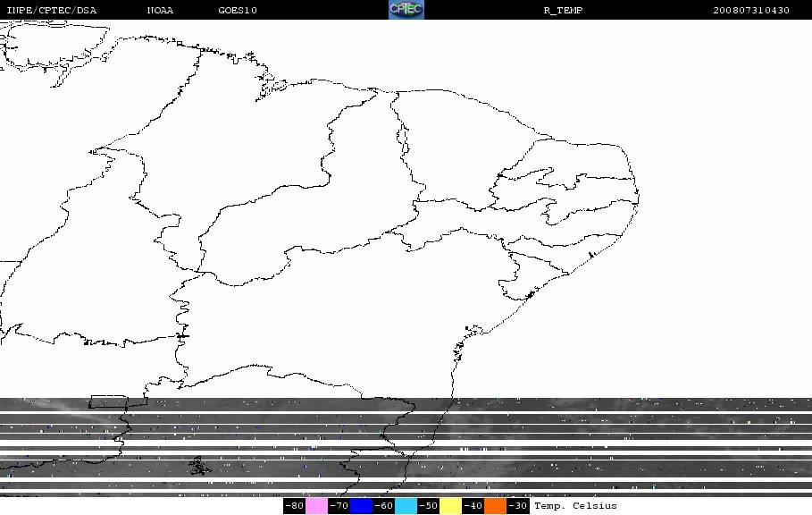Image resolution: width=812 pixels, height=515 pixels.
Task: Select the -30 legend value
Action: tap(517, 506)
